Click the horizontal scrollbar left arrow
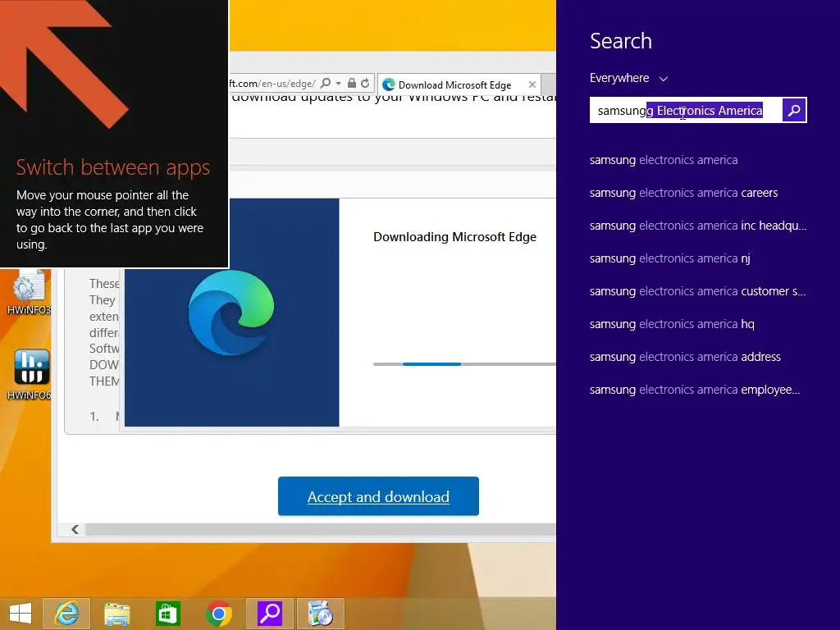 [75, 529]
